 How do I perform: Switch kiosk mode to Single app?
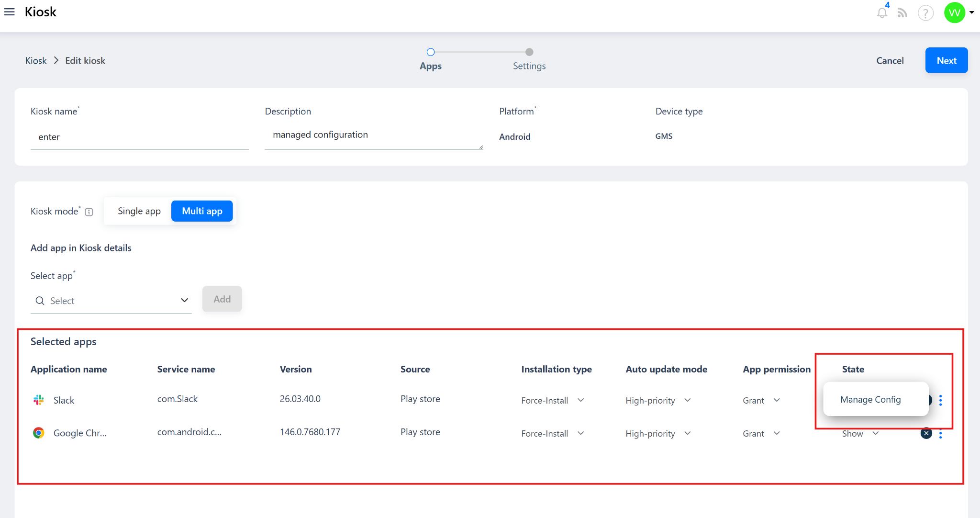coord(139,211)
